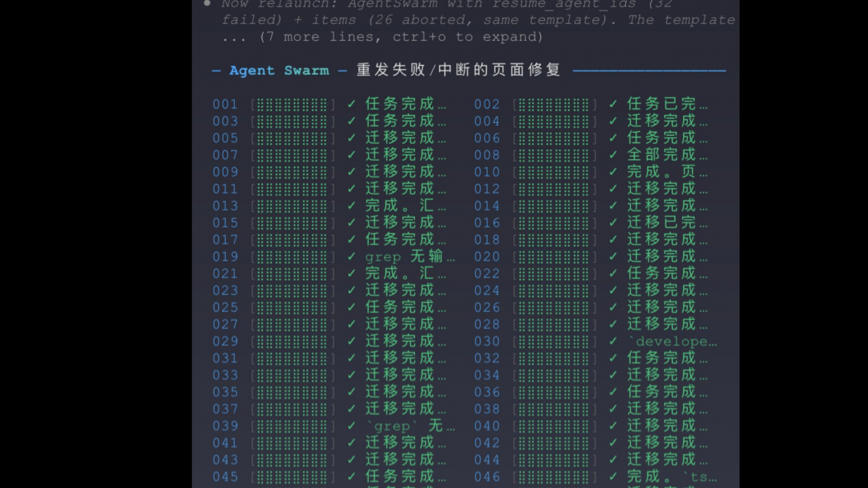Click agent 010's status '完成。页…'
868x488 pixels.
tap(667, 172)
